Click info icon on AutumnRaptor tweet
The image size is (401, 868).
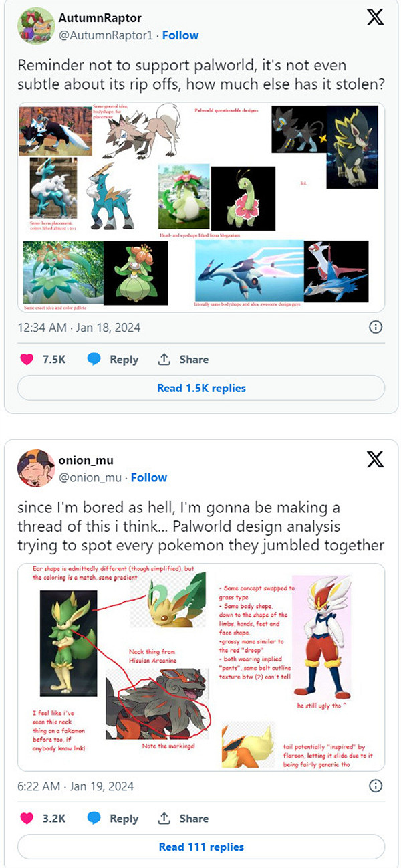click(x=376, y=327)
